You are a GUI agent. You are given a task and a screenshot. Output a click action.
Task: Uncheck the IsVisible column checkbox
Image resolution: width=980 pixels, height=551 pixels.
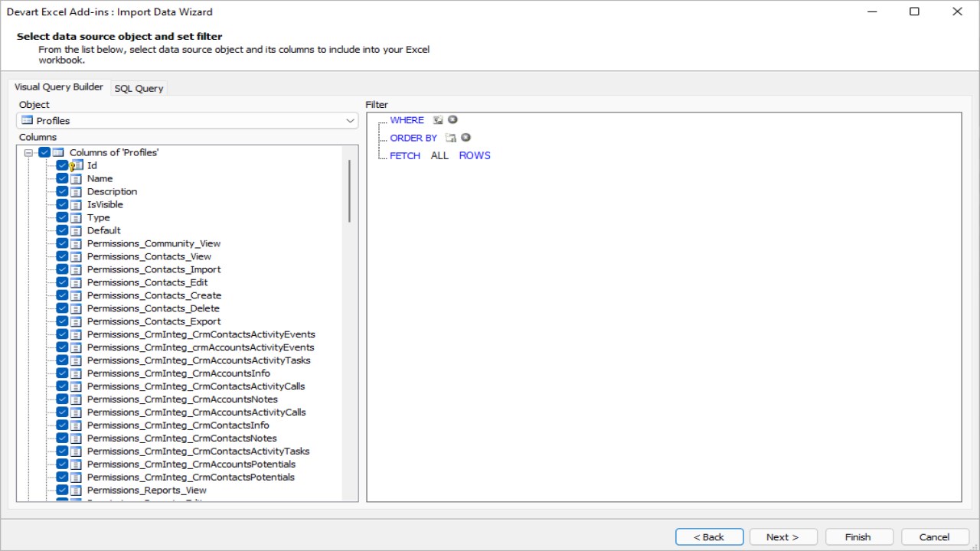[62, 204]
